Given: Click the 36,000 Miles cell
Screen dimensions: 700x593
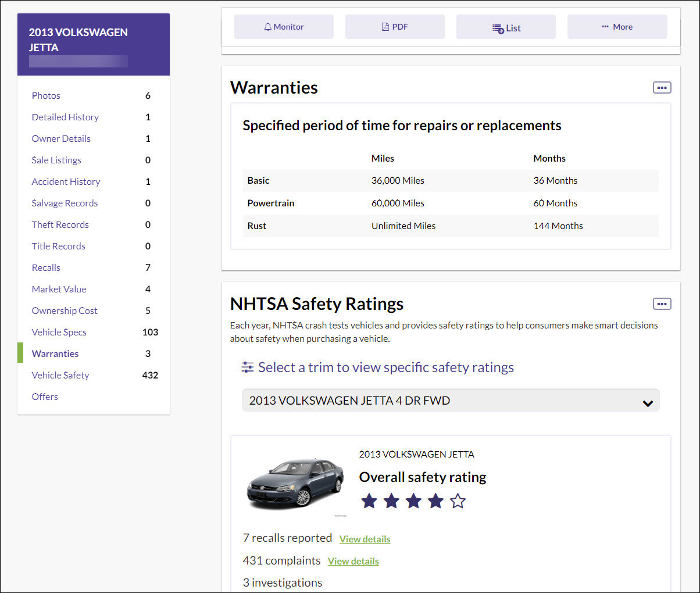Looking at the screenshot, I should click(398, 180).
